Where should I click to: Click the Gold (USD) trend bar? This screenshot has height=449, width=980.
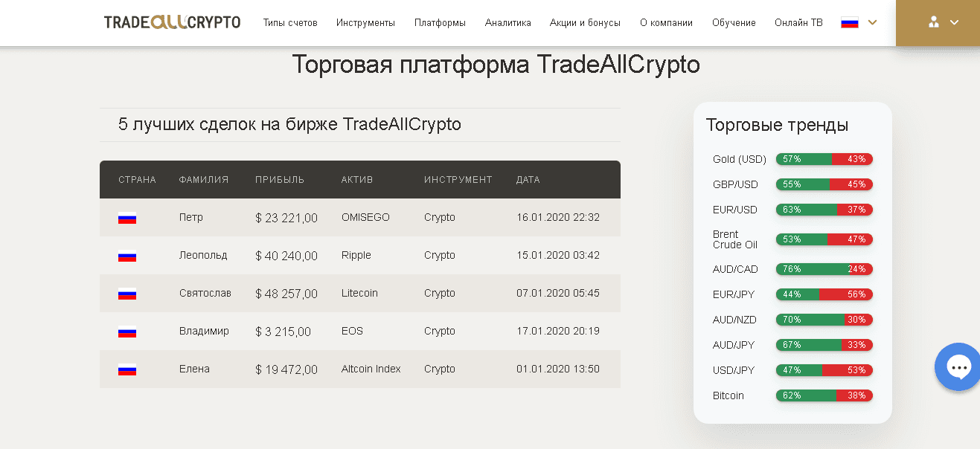tap(824, 159)
